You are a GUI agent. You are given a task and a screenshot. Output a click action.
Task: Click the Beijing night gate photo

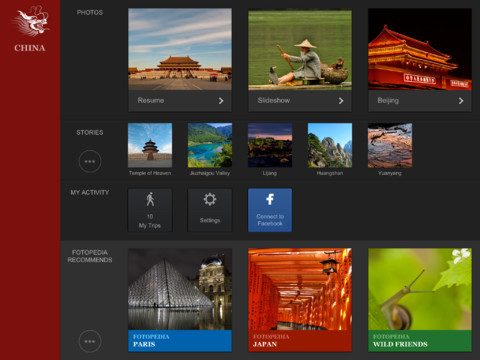(x=420, y=49)
